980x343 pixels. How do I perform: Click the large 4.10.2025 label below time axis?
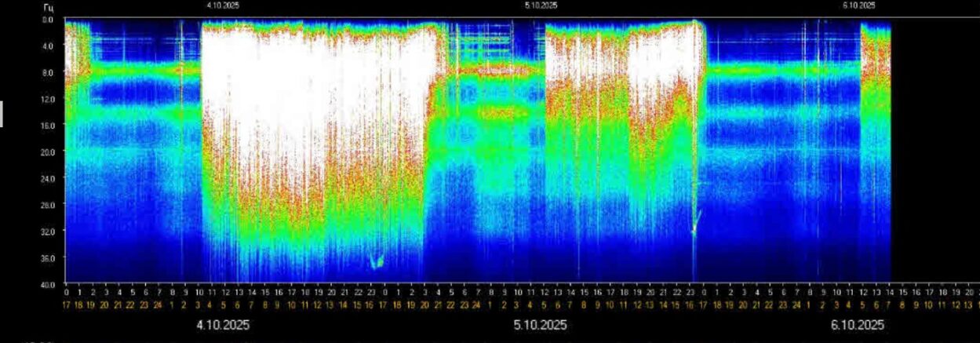tap(223, 325)
